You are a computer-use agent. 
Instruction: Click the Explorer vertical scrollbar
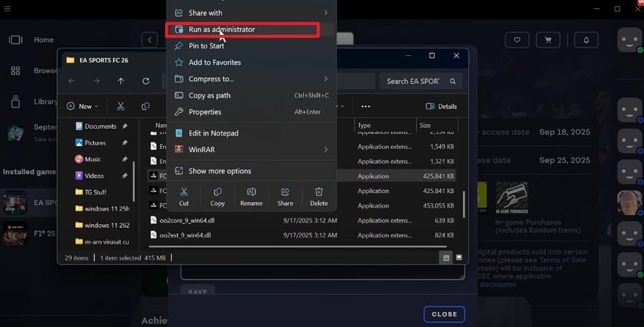tap(464, 204)
